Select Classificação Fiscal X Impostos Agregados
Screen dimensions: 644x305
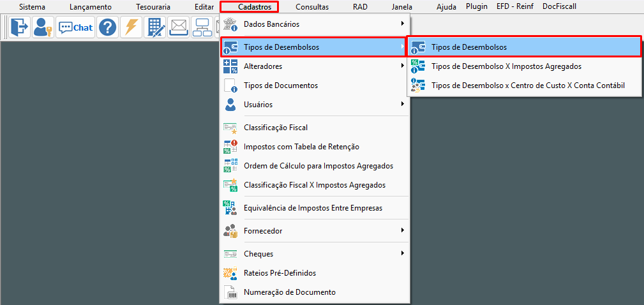[315, 185]
